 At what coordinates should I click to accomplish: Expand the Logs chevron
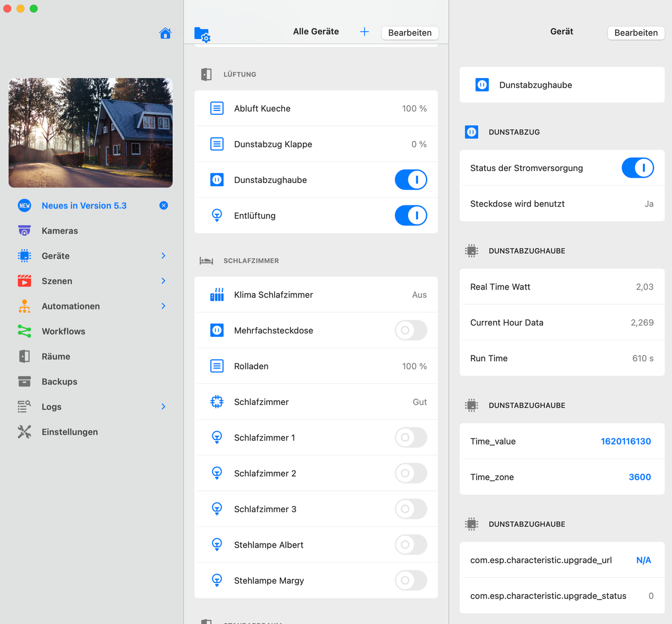[163, 407]
